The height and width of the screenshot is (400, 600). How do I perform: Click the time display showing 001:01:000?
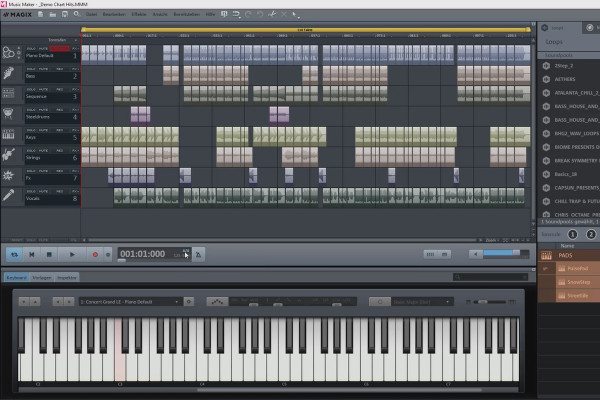tap(142, 254)
